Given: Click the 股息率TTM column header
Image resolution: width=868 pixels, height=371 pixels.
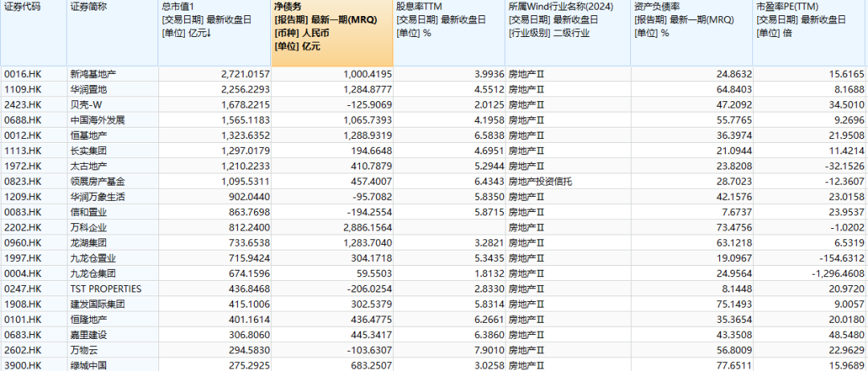Looking at the screenshot, I should tap(449, 33).
